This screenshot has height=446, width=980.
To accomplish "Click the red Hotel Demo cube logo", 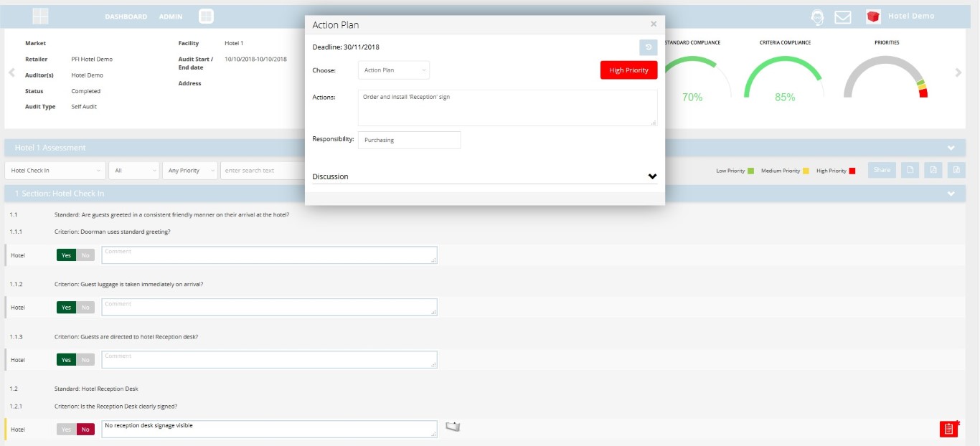I will point(873,16).
